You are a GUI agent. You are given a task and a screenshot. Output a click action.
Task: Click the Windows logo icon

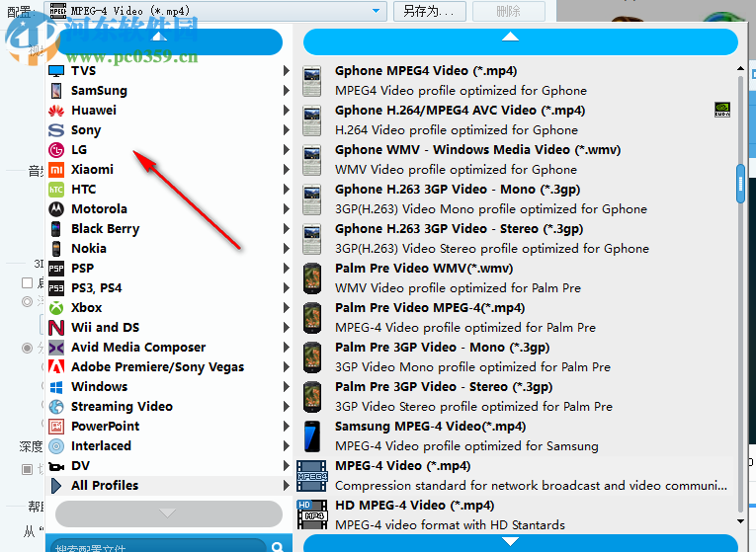56,387
